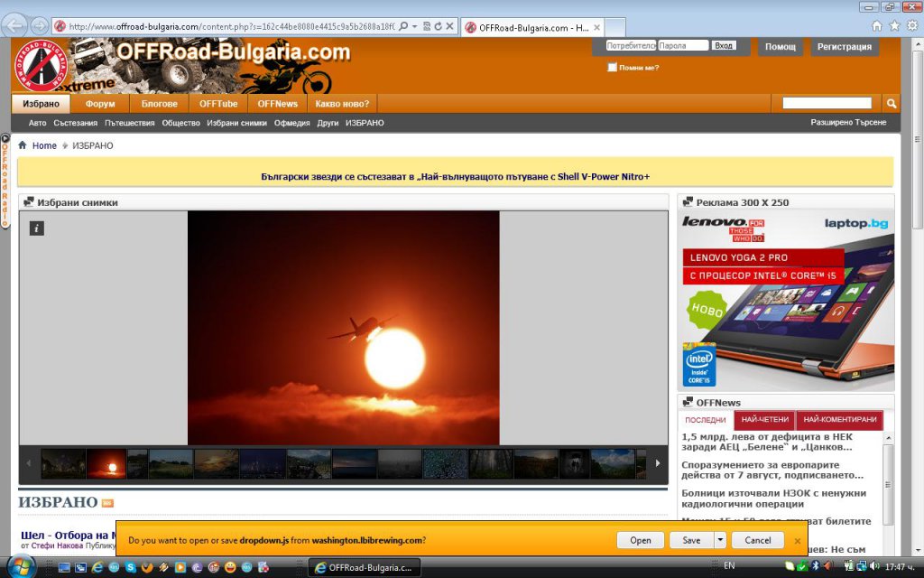Viewport: 924px width, 578px height.
Task: Expand the Save options dropdown arrow
Action: click(720, 540)
